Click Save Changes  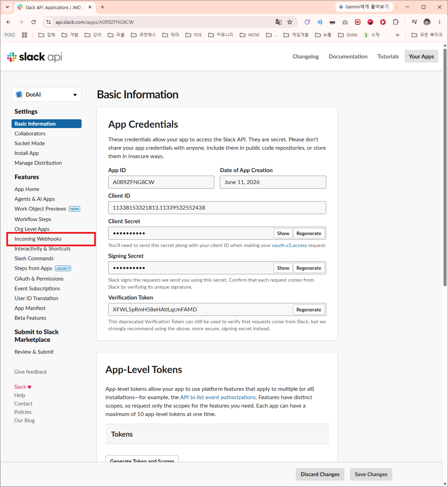click(371, 474)
